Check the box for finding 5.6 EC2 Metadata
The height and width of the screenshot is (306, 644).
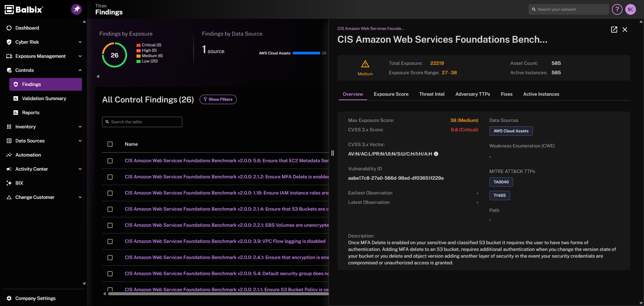point(110,161)
